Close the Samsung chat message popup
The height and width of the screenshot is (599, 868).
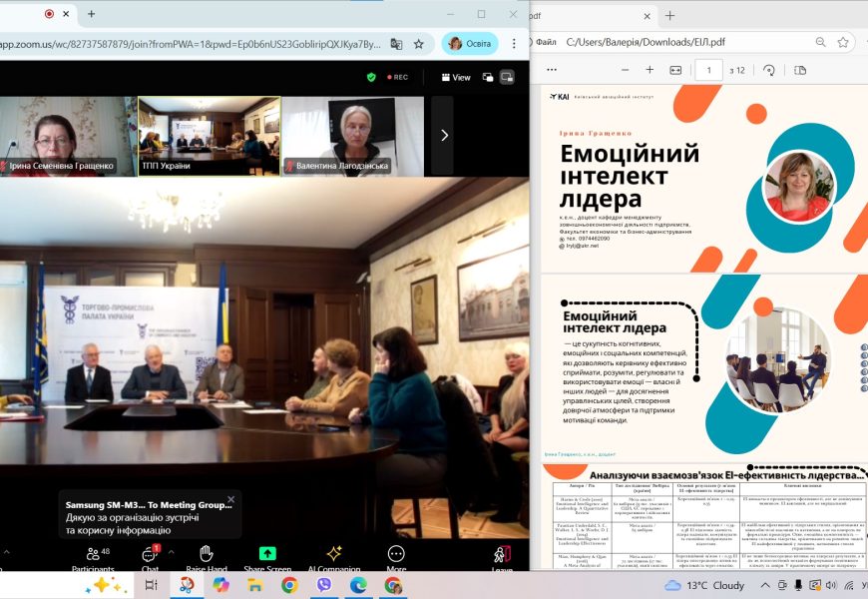(230, 499)
